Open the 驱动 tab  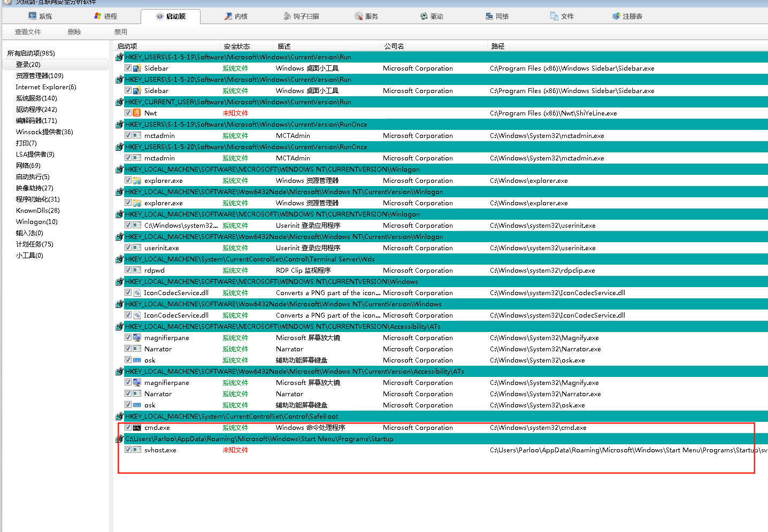pyautogui.click(x=432, y=17)
